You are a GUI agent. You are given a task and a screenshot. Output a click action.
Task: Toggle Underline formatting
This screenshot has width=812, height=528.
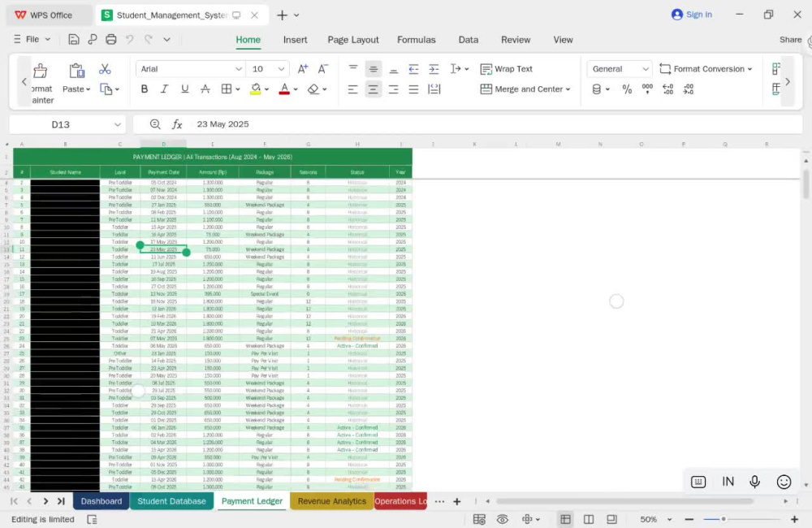point(185,89)
